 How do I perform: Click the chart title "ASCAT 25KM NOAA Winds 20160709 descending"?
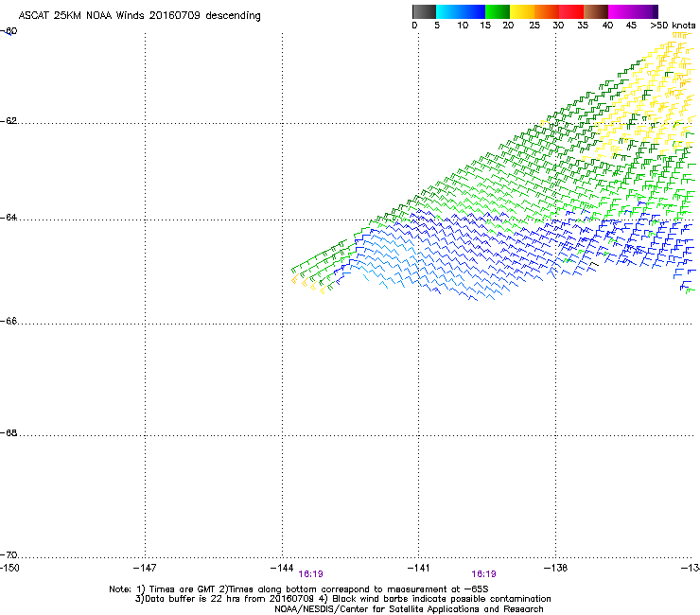[x=139, y=16]
